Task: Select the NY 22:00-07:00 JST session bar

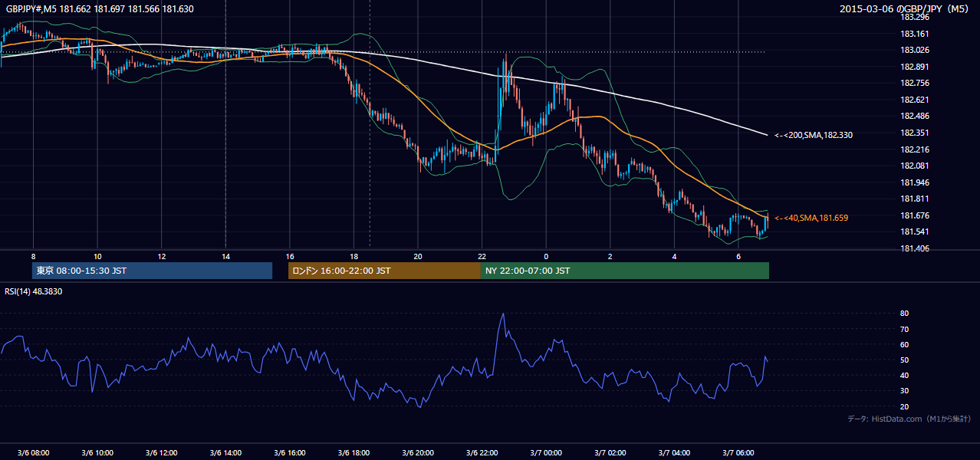Action: point(624,271)
